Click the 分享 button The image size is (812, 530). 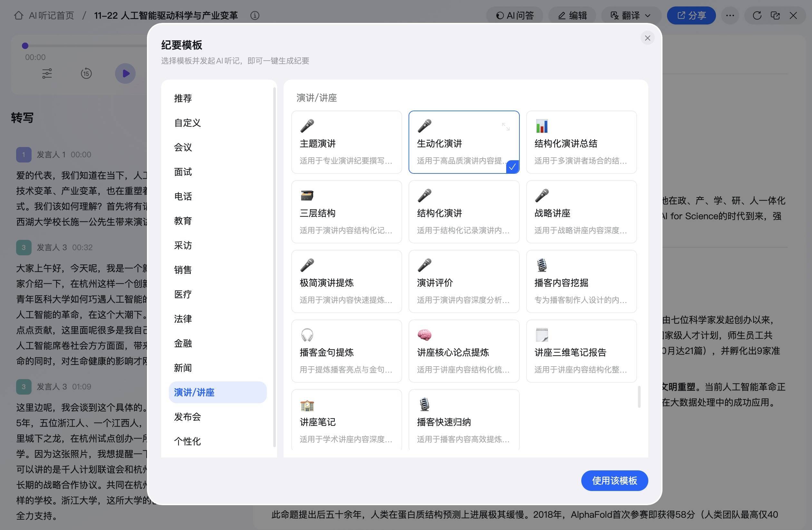tap(691, 15)
